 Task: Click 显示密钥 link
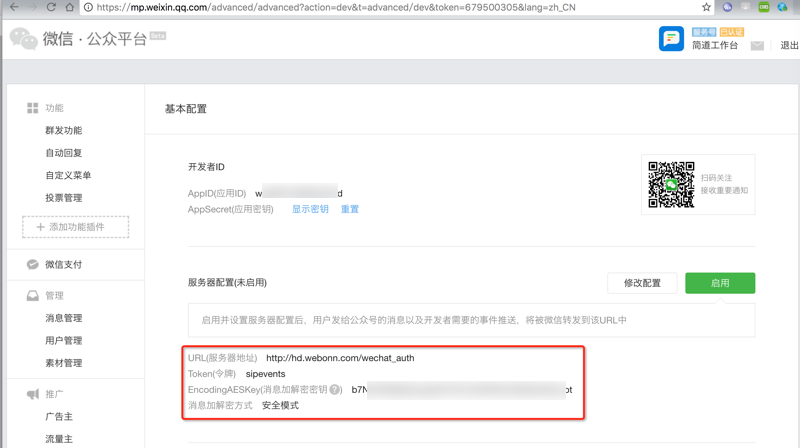[x=310, y=209]
